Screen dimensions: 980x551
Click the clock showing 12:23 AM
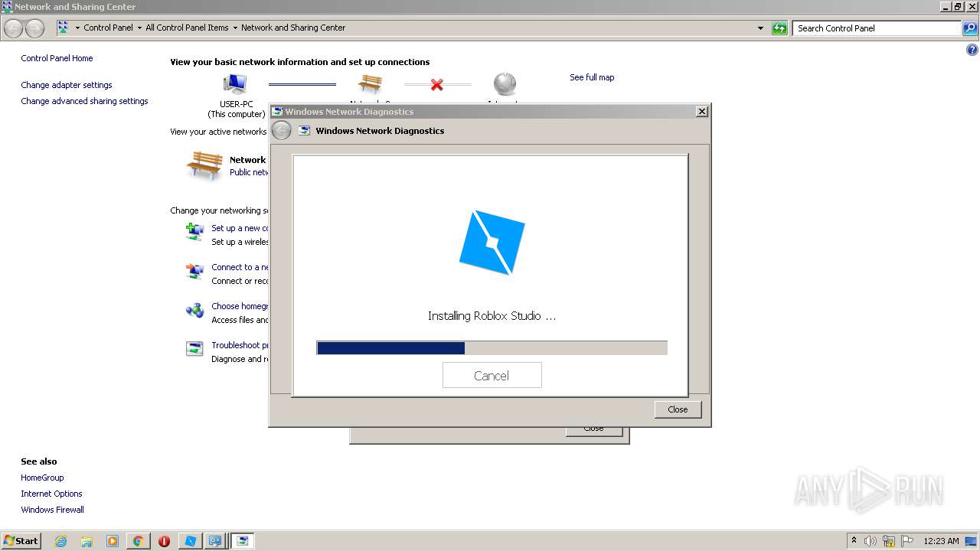click(x=941, y=541)
